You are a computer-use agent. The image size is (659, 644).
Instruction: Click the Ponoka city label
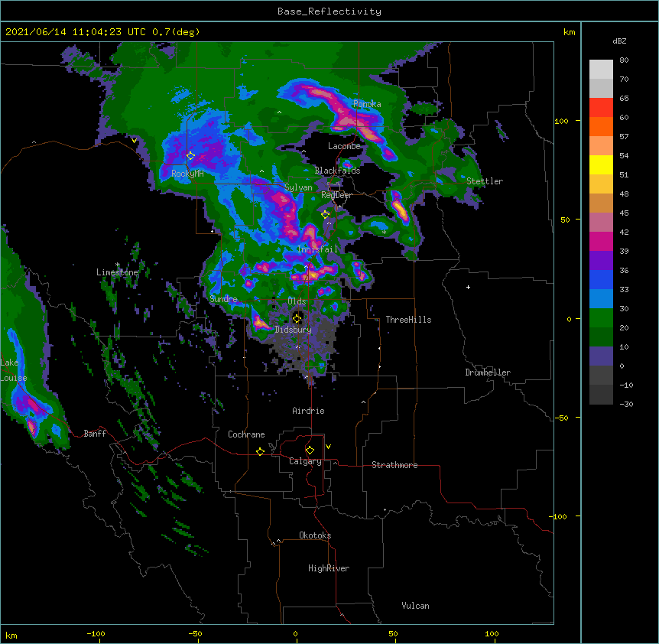tap(367, 104)
